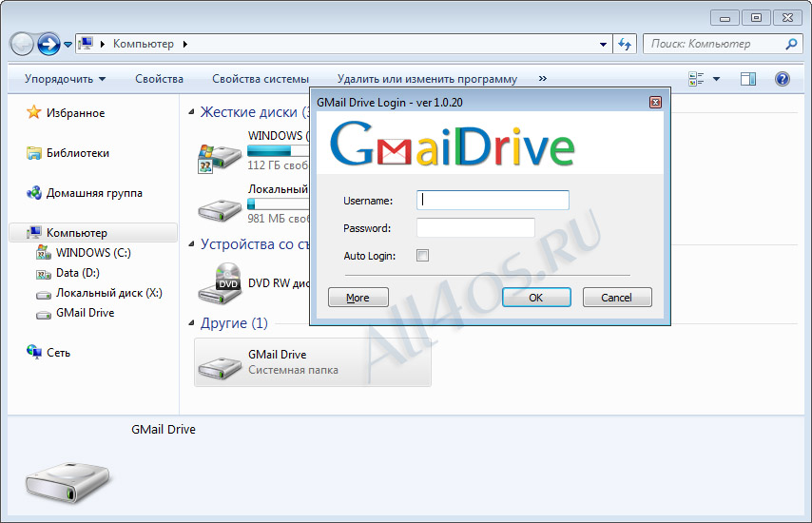Click the blue Help question mark icon
812x523 pixels.
pos(782,79)
